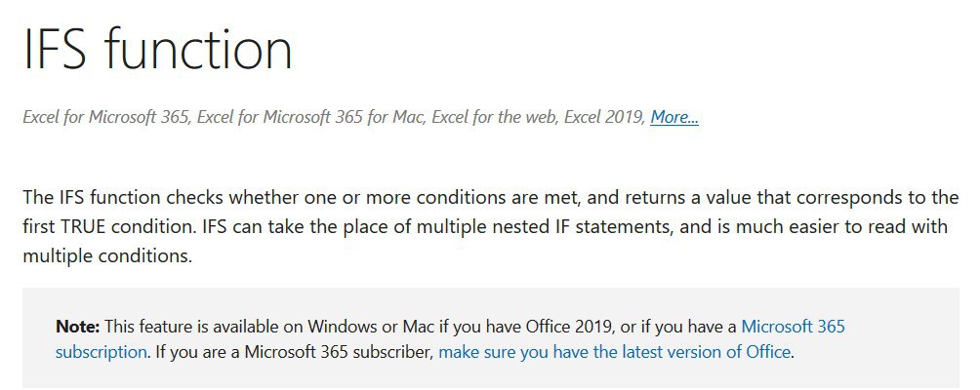Viewport: 980px width, 390px height.
Task: Select the word "TRUE" in the description
Action: click(86, 226)
